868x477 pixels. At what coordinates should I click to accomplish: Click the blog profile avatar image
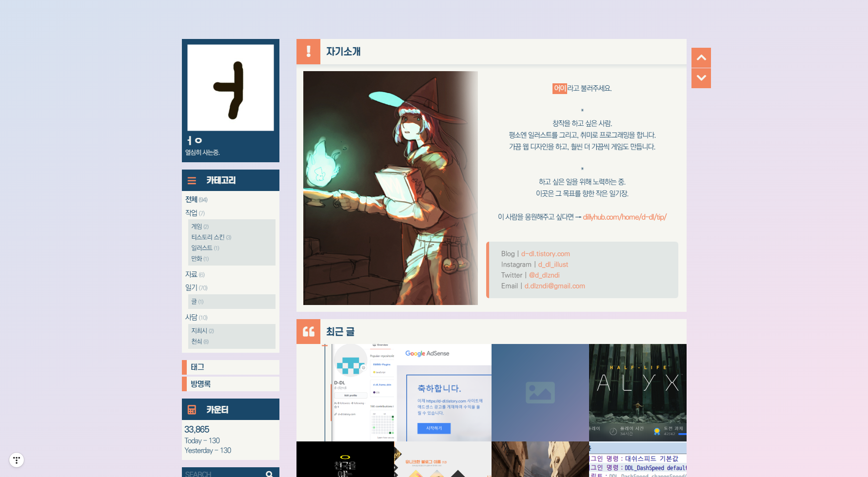point(231,88)
